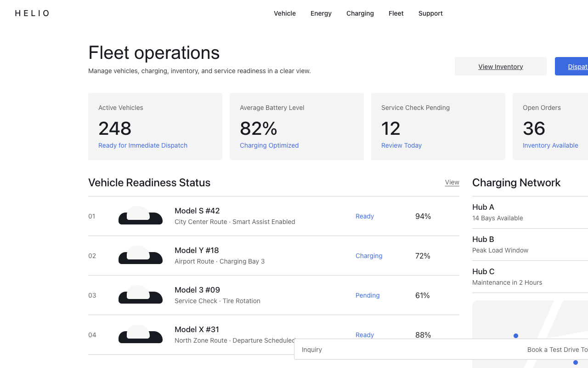Screen dimensions: 588x368
Task: Open the Support page
Action: coord(430,13)
